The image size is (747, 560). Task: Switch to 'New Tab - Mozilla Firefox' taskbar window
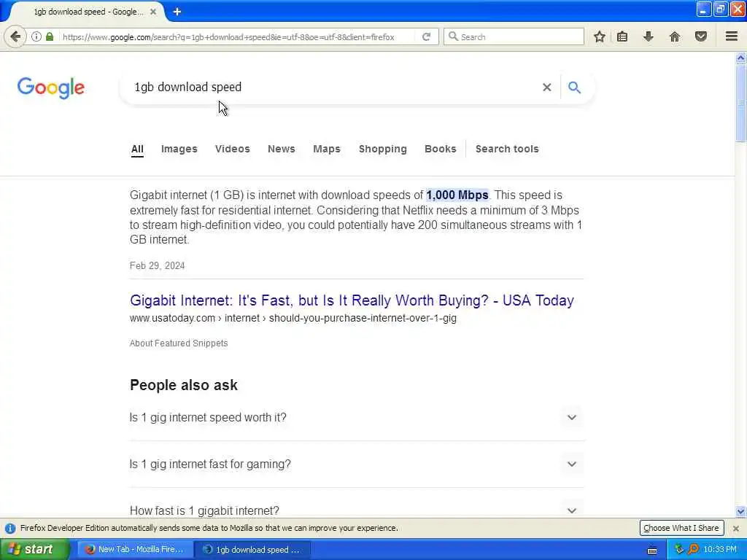[x=136, y=550]
